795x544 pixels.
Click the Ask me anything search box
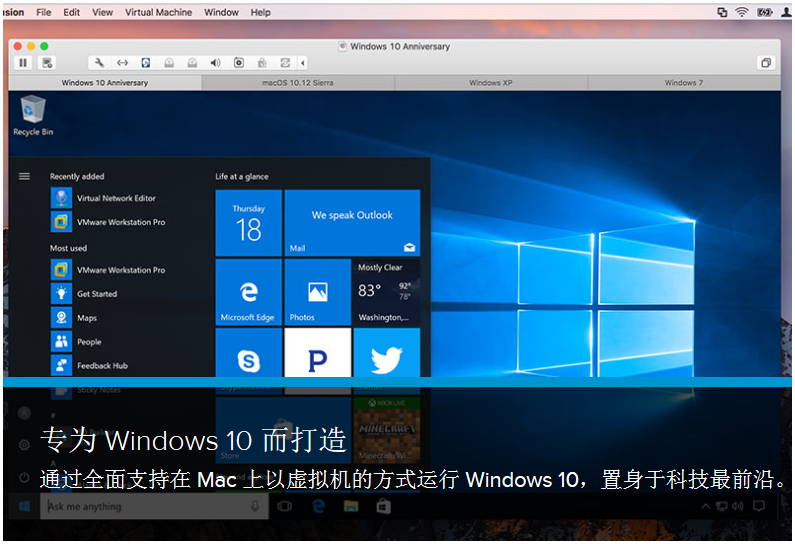click(x=154, y=506)
